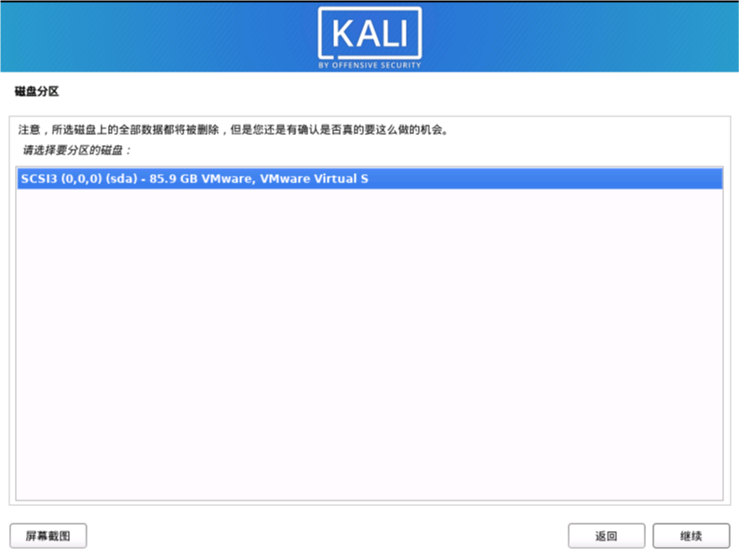The height and width of the screenshot is (560, 739).
Task: Return to previous installer step via 返回
Action: click(x=606, y=536)
